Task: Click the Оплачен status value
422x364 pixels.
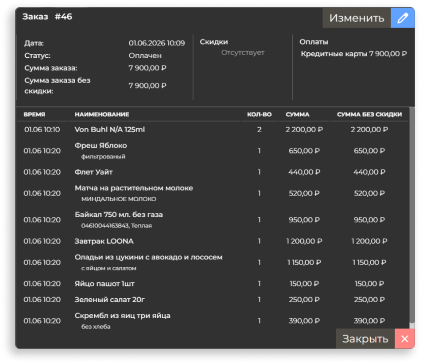Action: click(x=145, y=56)
